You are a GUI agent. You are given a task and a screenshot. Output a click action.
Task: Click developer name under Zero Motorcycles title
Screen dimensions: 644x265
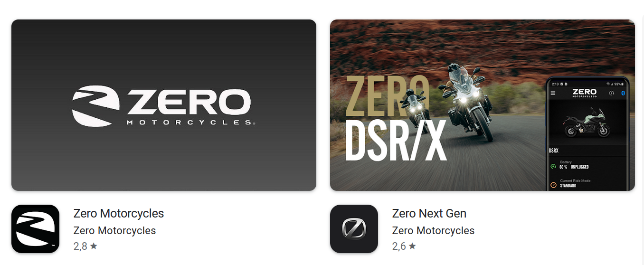[x=114, y=230]
